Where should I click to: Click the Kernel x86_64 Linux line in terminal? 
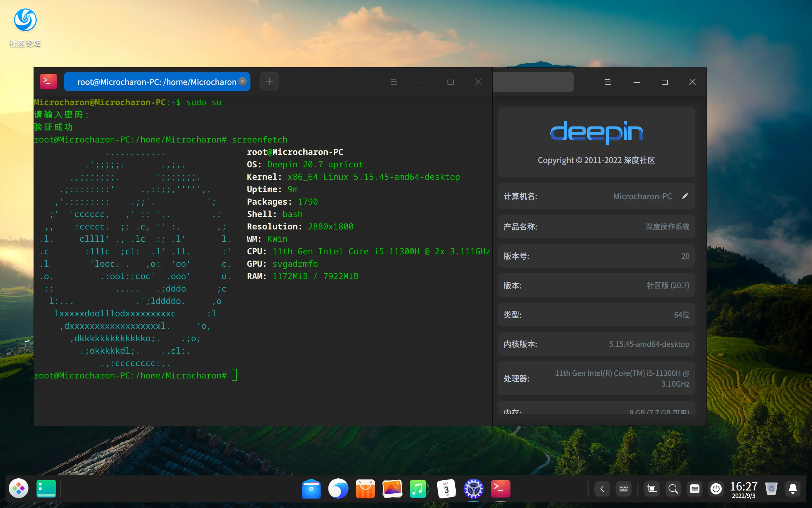coord(353,177)
